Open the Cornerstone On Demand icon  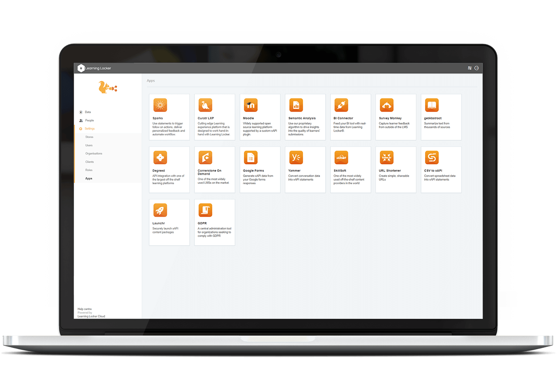[x=205, y=158]
